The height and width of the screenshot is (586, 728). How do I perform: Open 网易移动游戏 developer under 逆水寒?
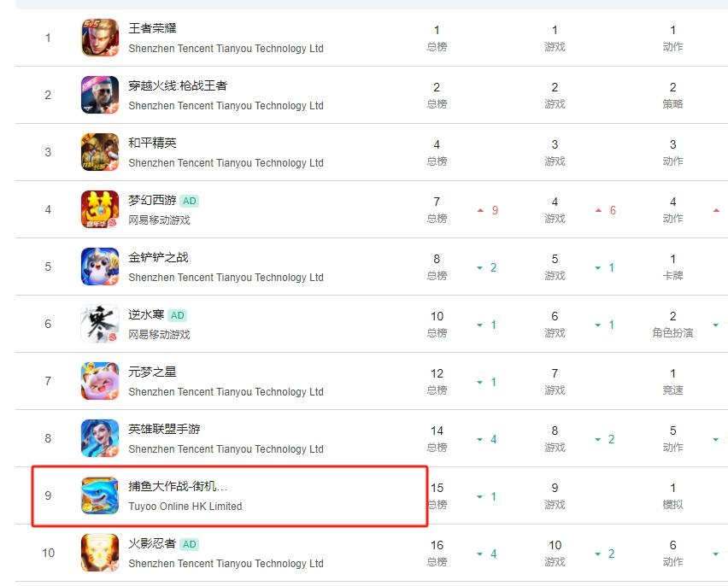click(159, 334)
